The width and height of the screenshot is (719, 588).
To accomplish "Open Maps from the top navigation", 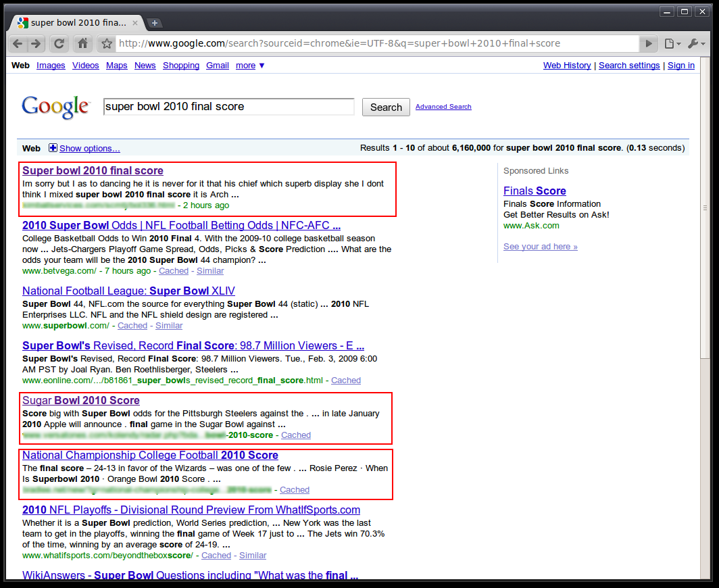I will click(x=117, y=66).
